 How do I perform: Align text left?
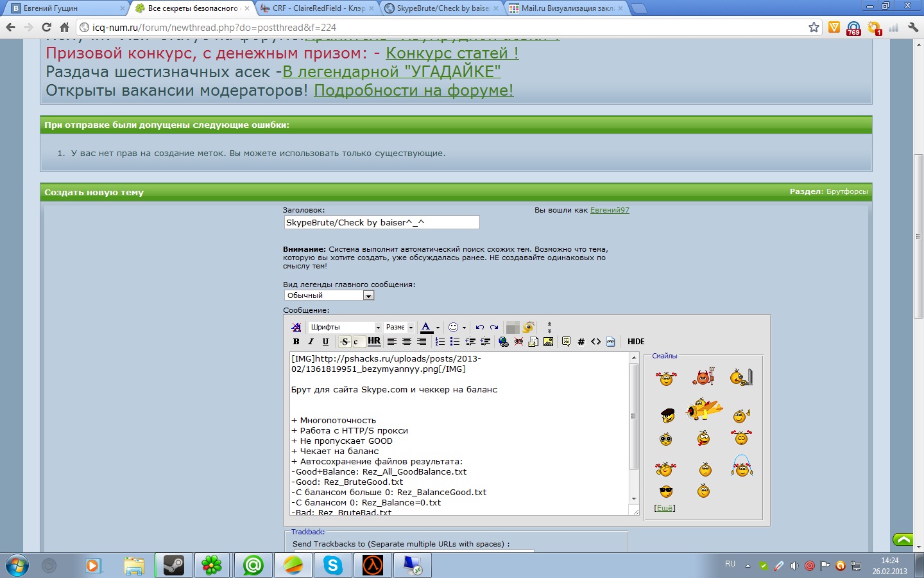[391, 342]
